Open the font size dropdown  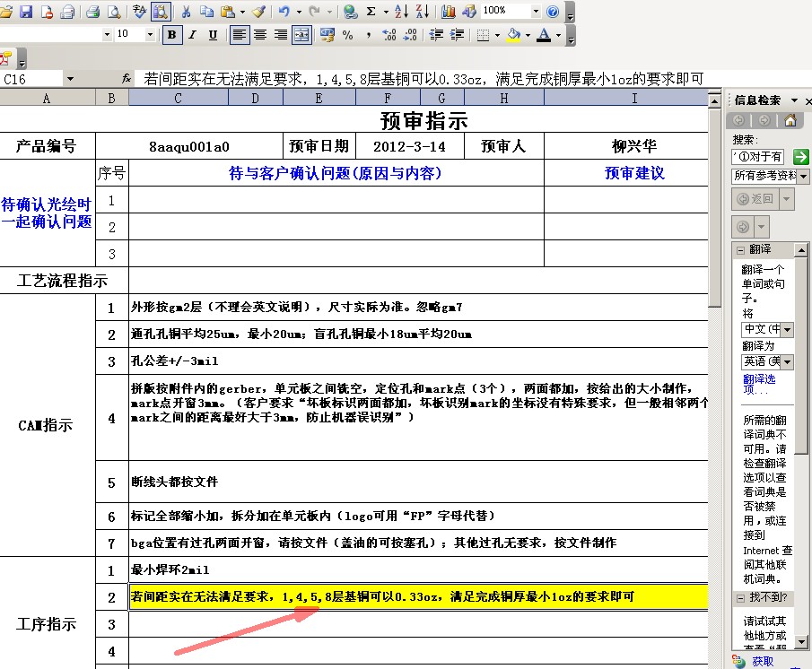[150, 35]
